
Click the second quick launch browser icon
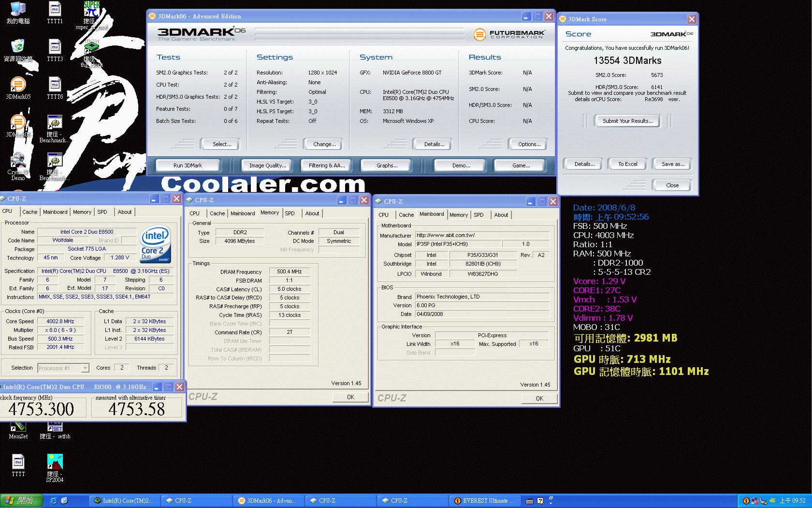64,501
